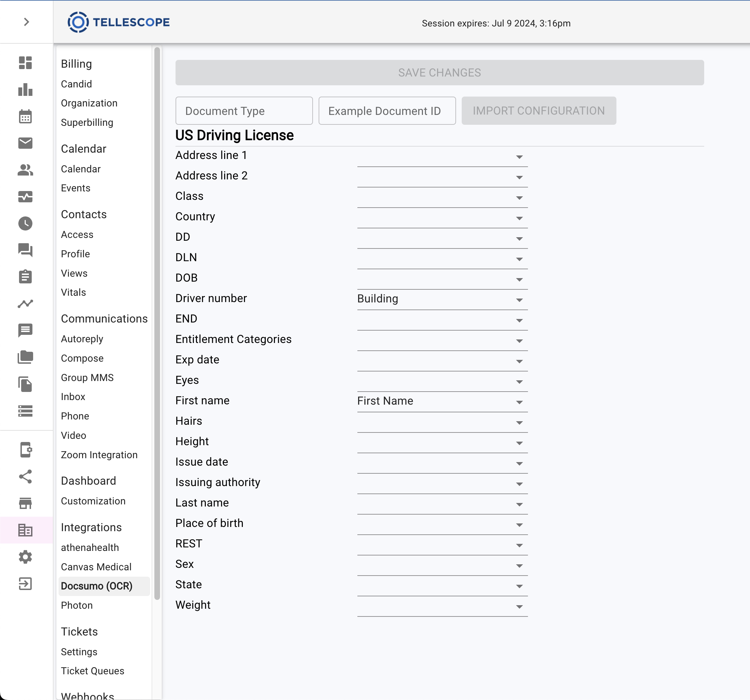The image size is (750, 700).
Task: Open Profile under Contacts section
Action: pyautogui.click(x=75, y=254)
